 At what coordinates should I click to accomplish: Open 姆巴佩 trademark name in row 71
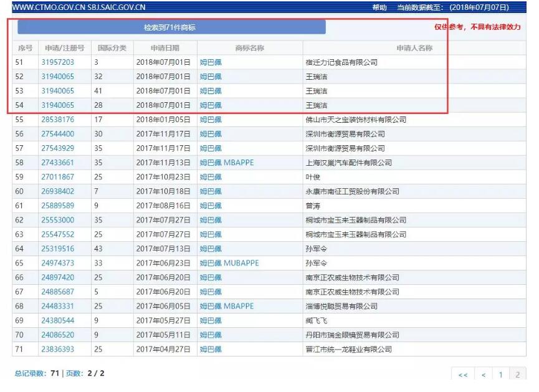click(211, 350)
